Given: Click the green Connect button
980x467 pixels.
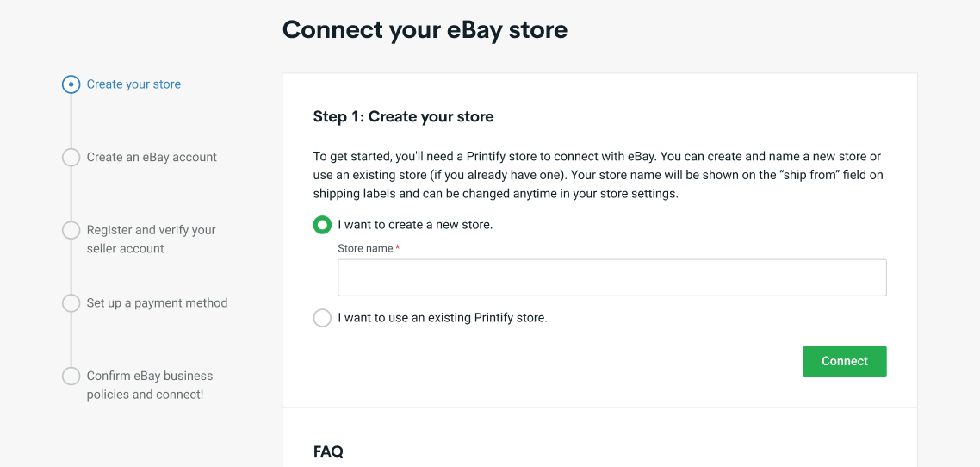Looking at the screenshot, I should 845,361.
